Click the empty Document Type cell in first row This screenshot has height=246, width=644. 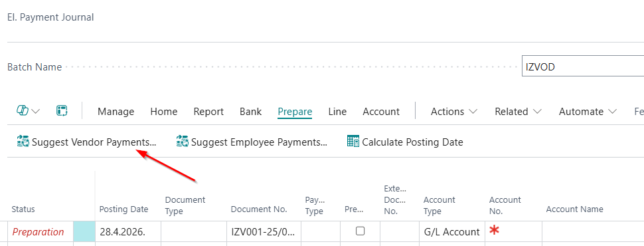click(193, 232)
